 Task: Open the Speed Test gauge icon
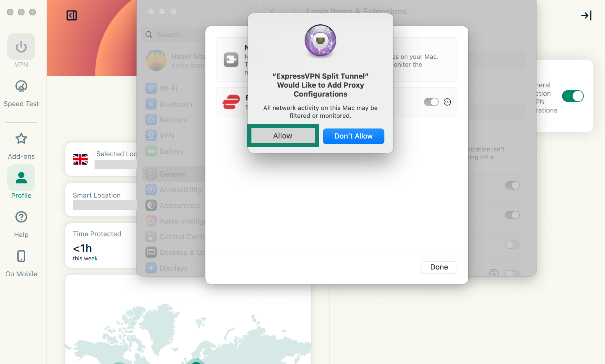coord(21,86)
